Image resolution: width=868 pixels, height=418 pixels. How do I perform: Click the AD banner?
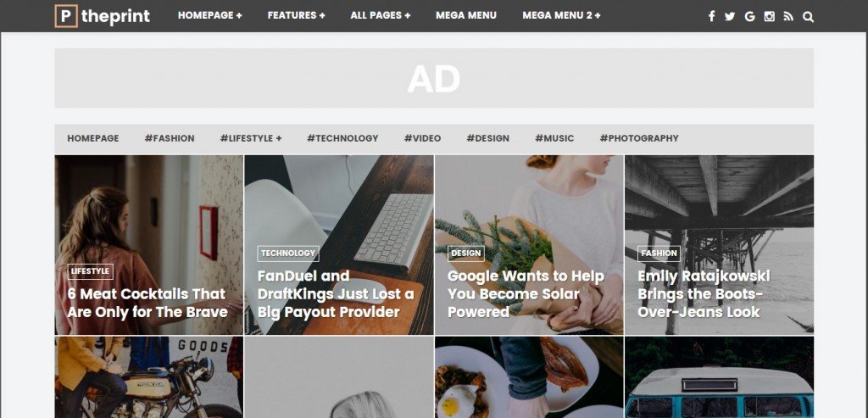tap(434, 78)
